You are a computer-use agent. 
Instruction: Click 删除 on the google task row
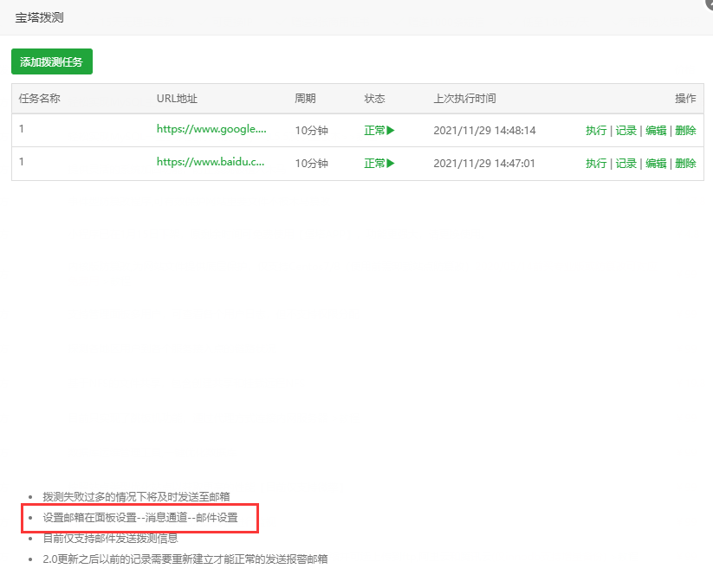[x=685, y=131]
